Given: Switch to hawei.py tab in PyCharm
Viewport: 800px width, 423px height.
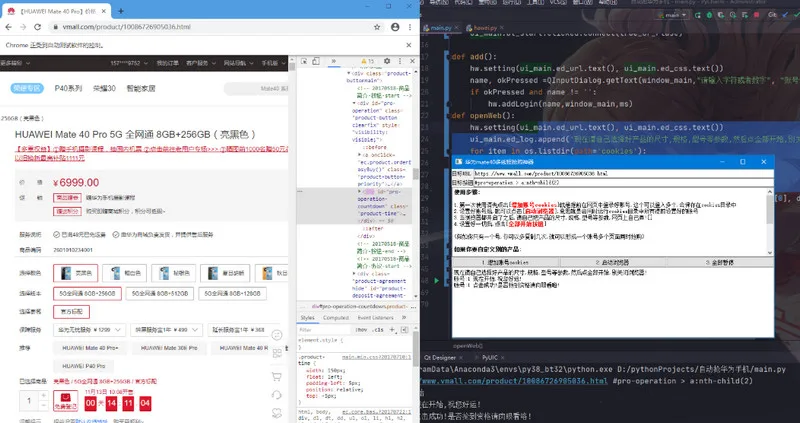Looking at the screenshot, I should click(484, 28).
